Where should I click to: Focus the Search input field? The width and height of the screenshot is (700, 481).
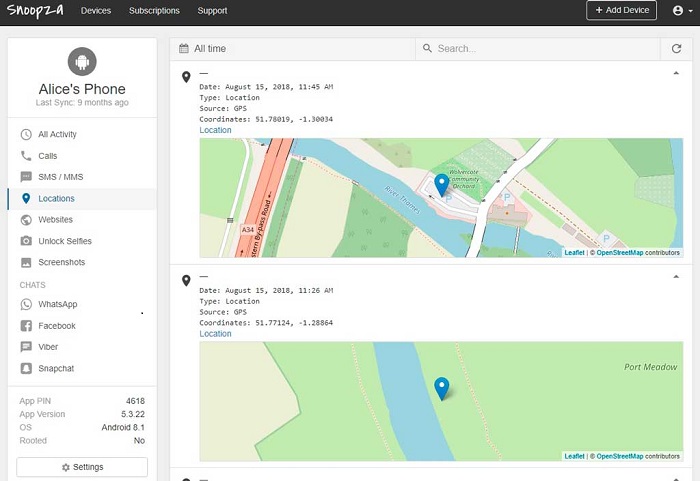point(538,49)
